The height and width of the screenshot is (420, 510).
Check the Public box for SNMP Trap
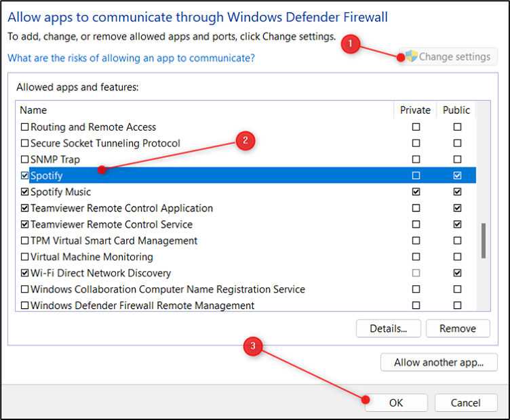click(457, 159)
